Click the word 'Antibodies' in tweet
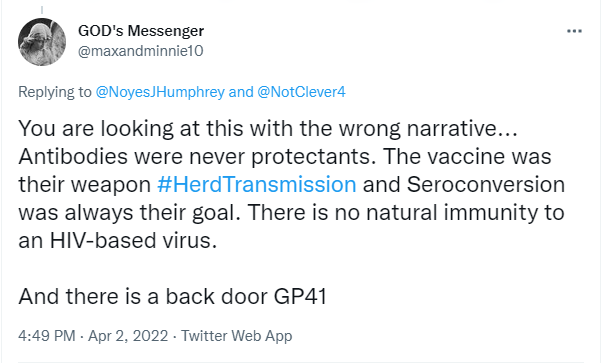This screenshot has height=363, width=602. pos(73,156)
